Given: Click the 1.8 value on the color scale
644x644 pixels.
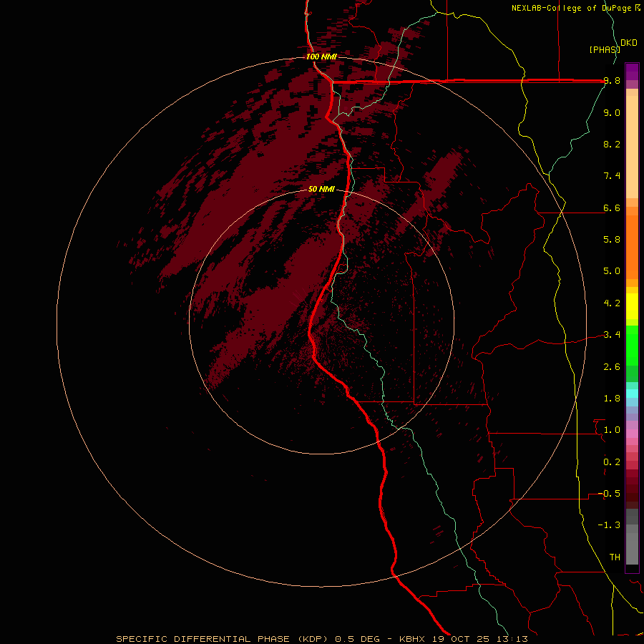Looking at the screenshot, I should (x=612, y=399).
